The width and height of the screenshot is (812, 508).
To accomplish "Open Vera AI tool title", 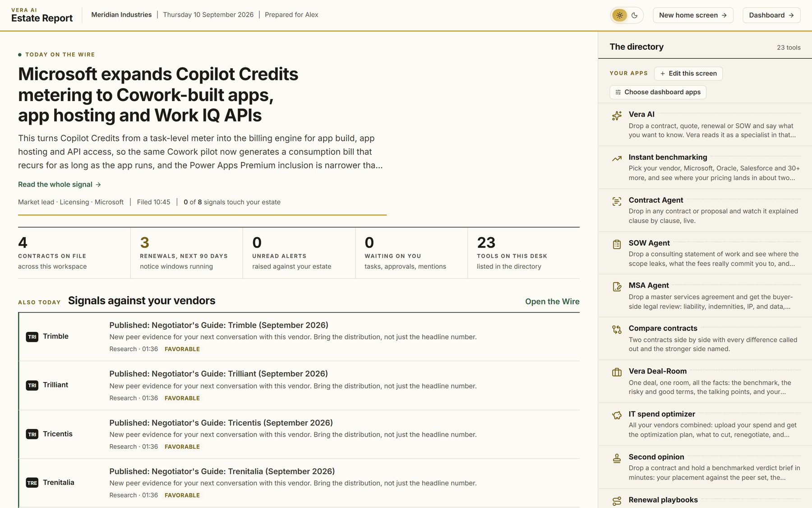I will tap(641, 114).
